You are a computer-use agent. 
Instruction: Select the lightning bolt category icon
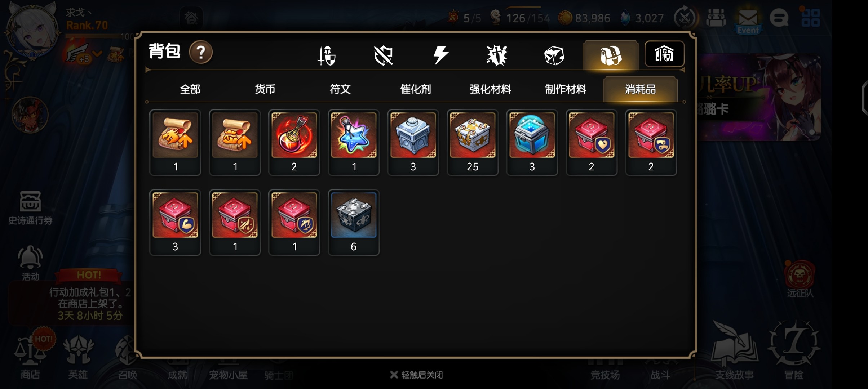click(x=440, y=55)
